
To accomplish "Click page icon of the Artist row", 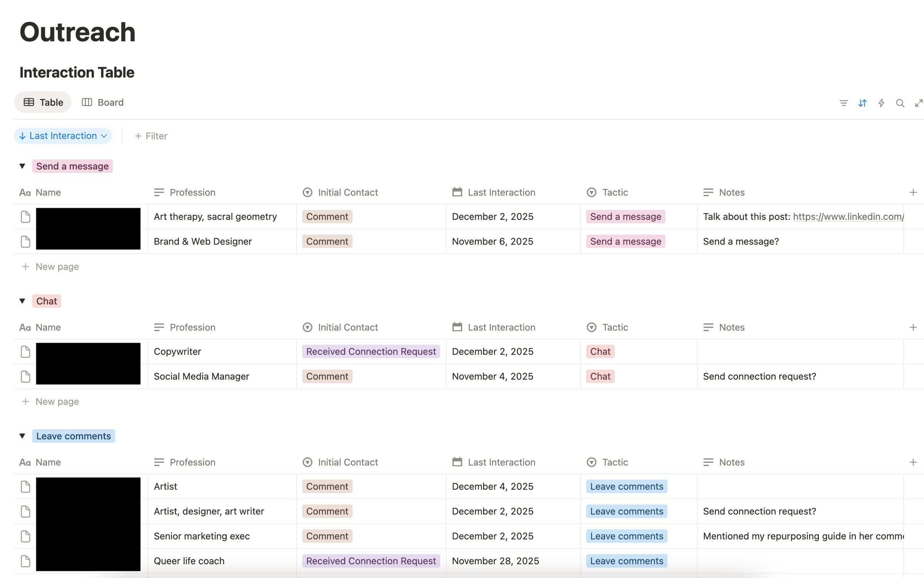I will 25,486.
